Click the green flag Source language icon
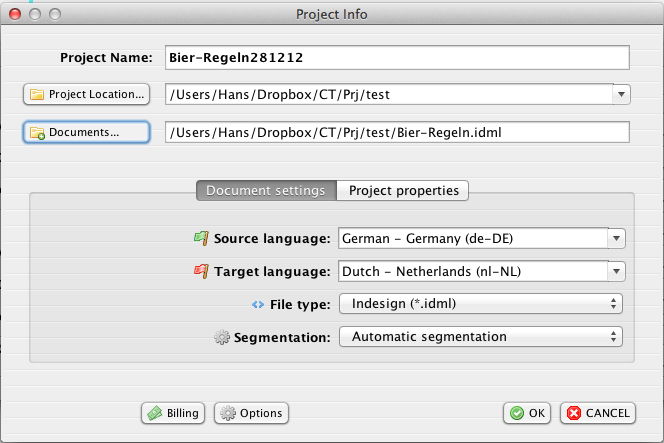Image resolution: width=664 pixels, height=443 pixels. pyautogui.click(x=199, y=238)
